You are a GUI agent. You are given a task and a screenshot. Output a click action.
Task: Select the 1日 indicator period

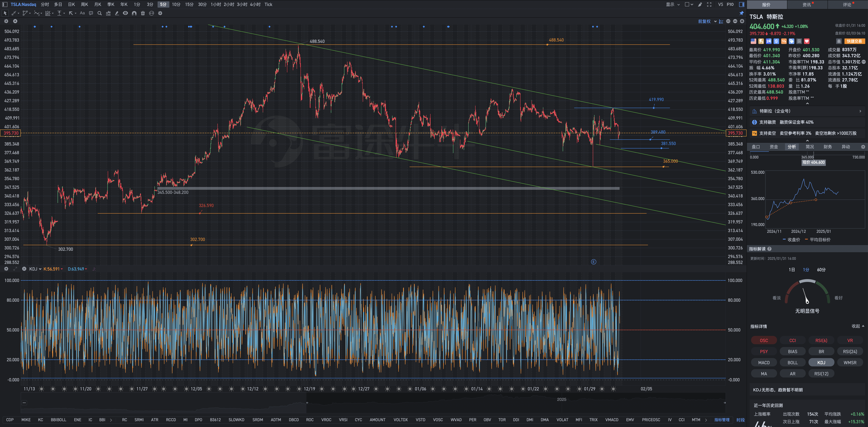point(792,269)
